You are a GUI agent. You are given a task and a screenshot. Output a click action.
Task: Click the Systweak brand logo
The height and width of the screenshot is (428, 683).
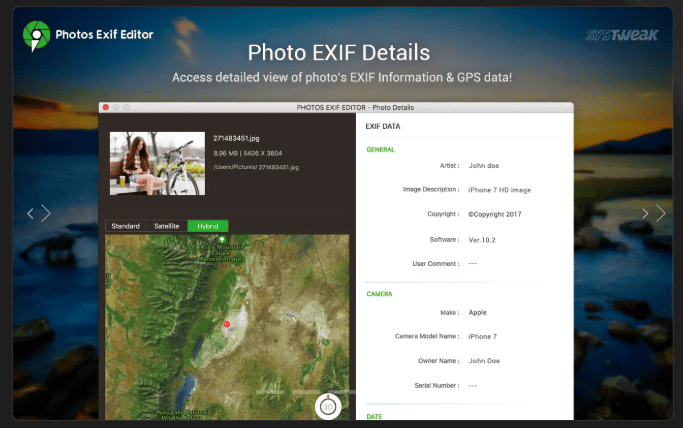point(622,35)
